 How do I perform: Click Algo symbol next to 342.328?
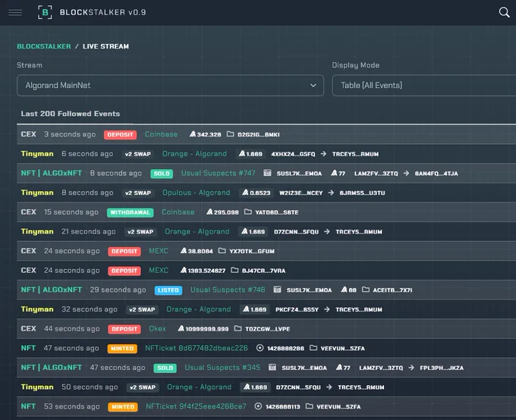193,134
